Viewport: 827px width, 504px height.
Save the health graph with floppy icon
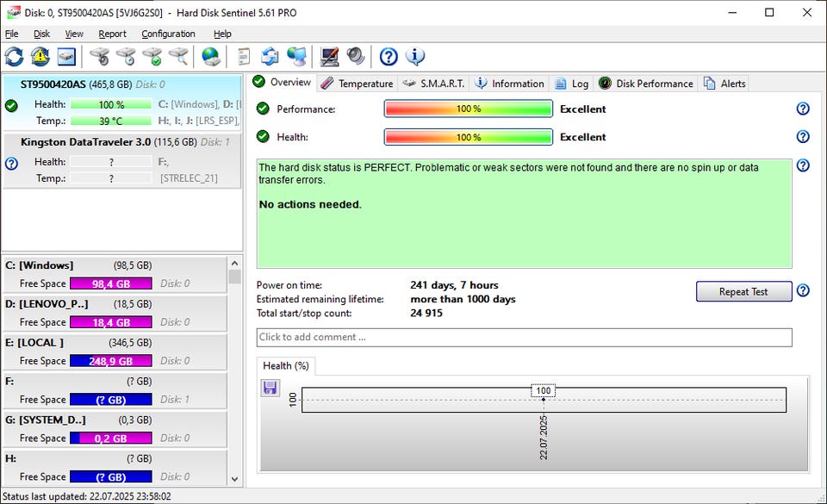270,389
